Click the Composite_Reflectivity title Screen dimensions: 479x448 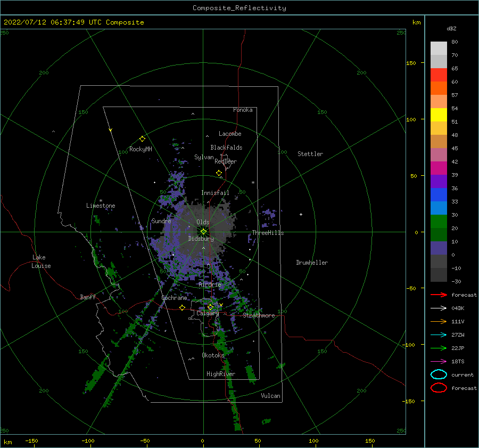[x=240, y=8]
